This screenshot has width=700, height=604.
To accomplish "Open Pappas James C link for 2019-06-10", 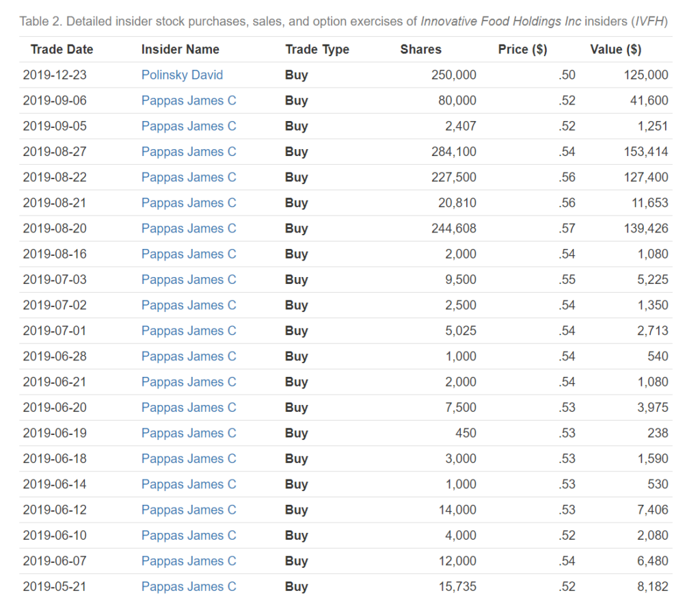I will coord(189,535).
